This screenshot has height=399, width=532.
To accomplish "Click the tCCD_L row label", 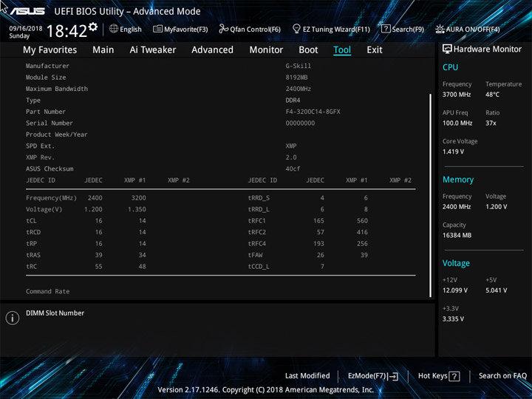I will (x=259, y=267).
